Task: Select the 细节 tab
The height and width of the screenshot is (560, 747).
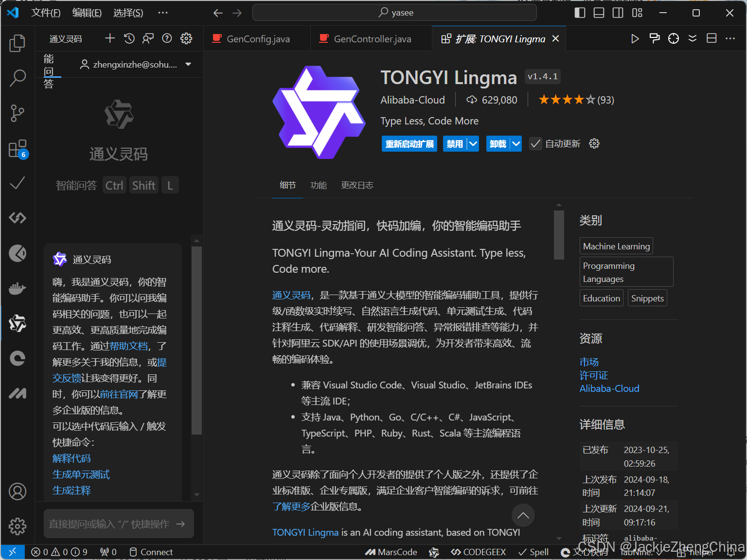Action: pos(287,185)
